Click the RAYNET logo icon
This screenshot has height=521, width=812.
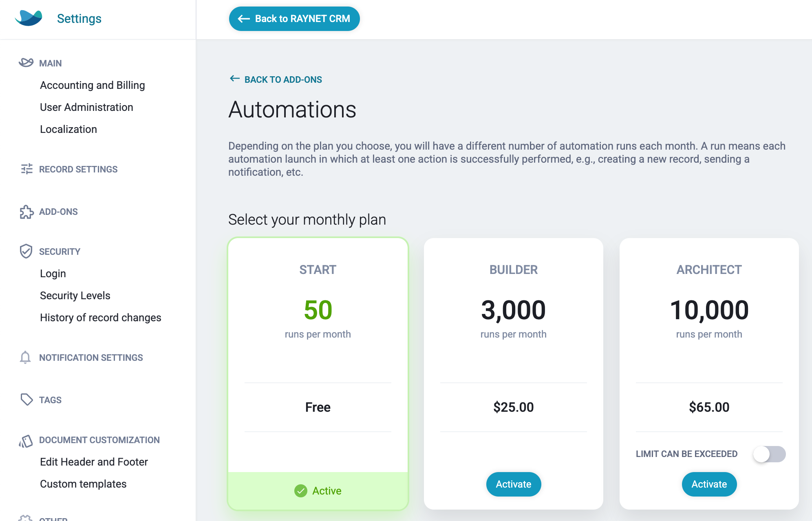[29, 18]
